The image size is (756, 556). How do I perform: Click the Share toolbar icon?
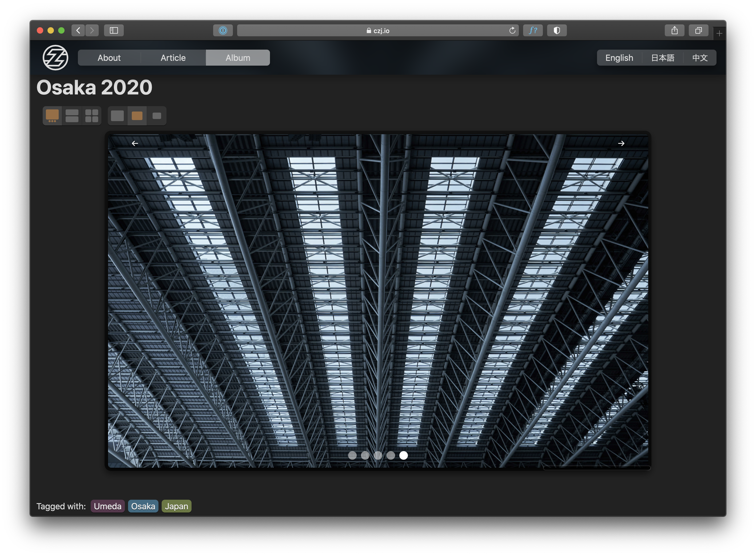674,31
